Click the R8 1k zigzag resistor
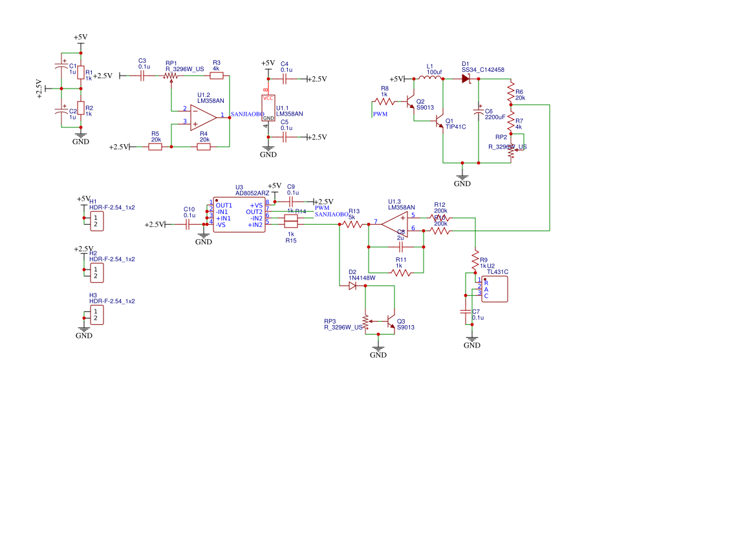756x535 pixels. (385, 101)
